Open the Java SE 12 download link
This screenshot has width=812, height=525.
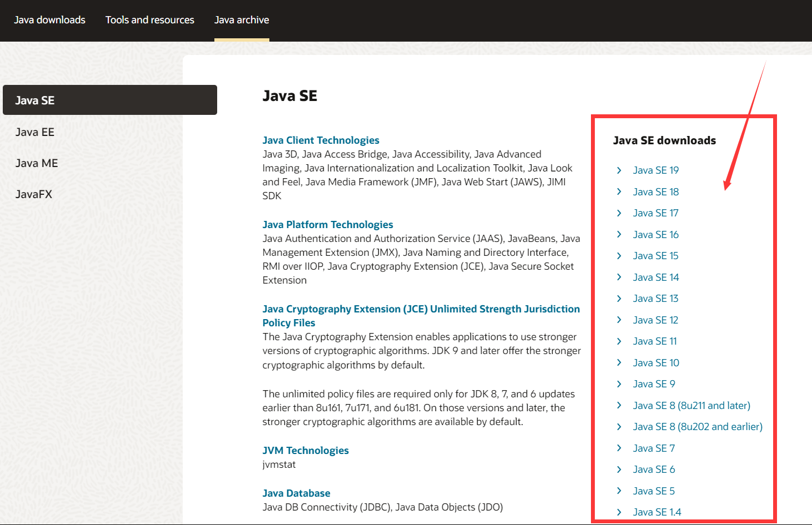click(x=656, y=320)
